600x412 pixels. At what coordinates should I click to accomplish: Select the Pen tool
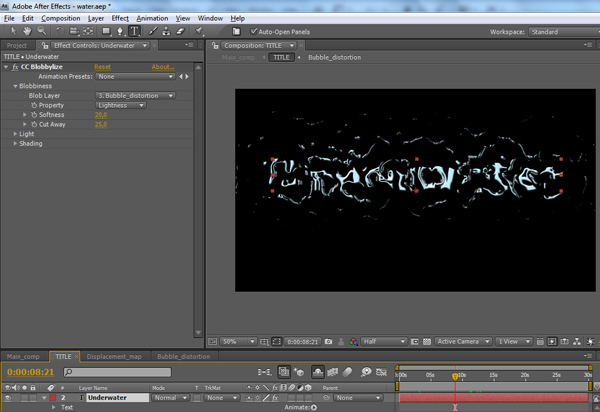[x=120, y=31]
